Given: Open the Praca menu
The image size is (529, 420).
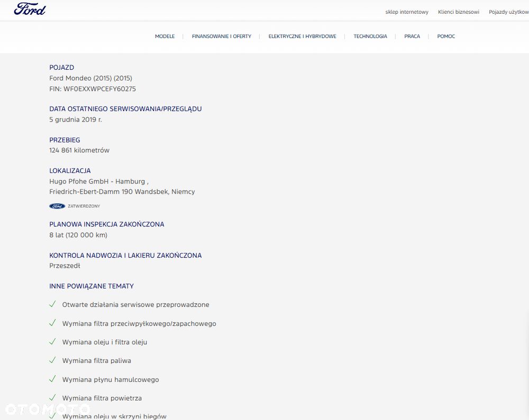Looking at the screenshot, I should pos(412,36).
